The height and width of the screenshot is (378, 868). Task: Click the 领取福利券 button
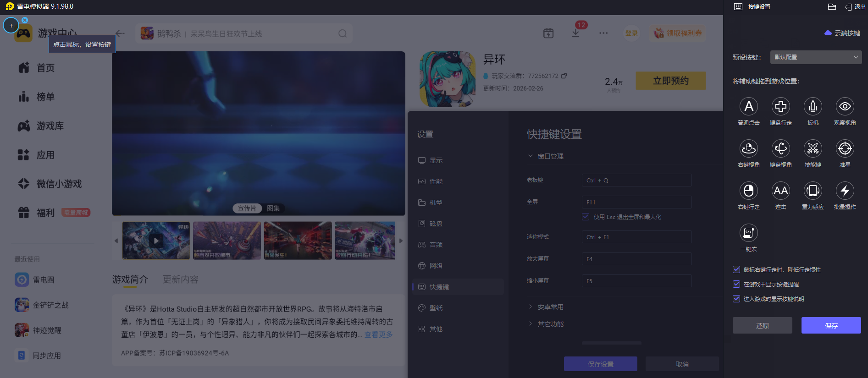click(x=678, y=33)
